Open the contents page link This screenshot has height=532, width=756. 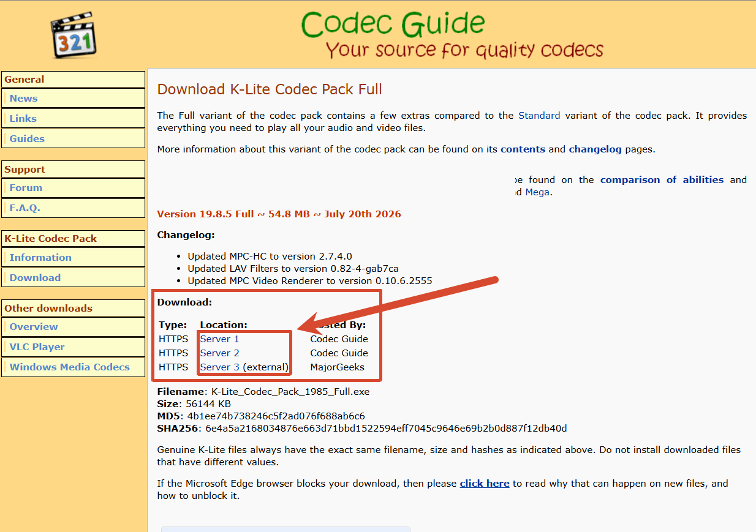(x=523, y=149)
